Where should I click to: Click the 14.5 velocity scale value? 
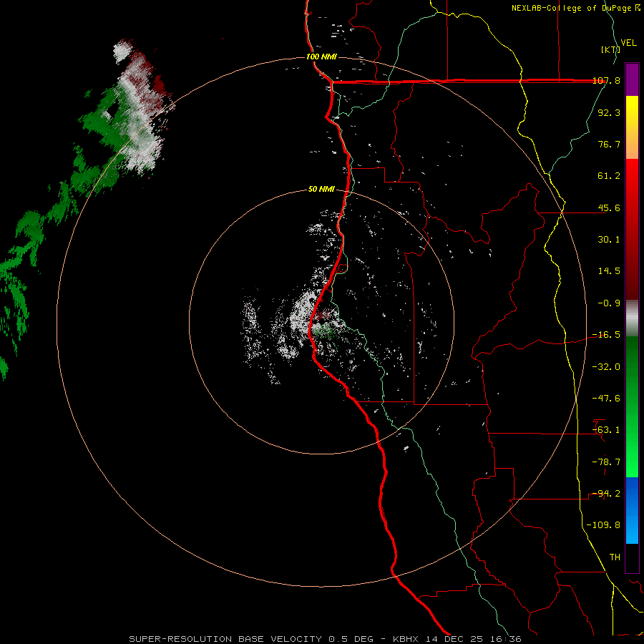609,271
